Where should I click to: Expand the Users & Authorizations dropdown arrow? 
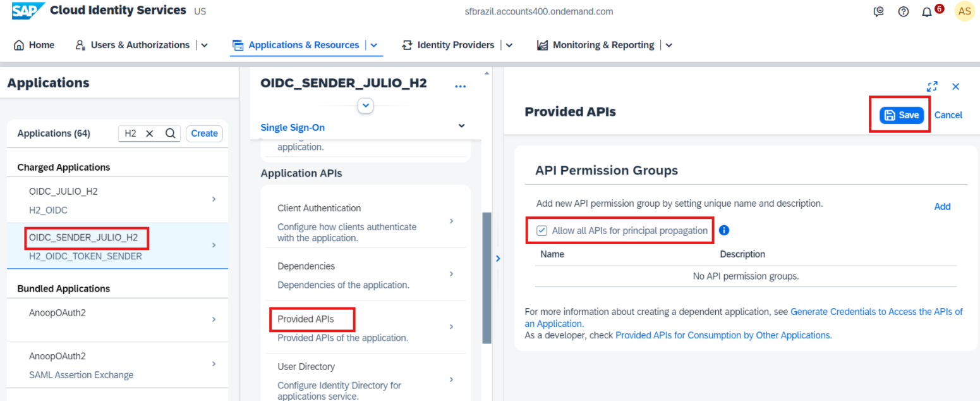[204, 46]
